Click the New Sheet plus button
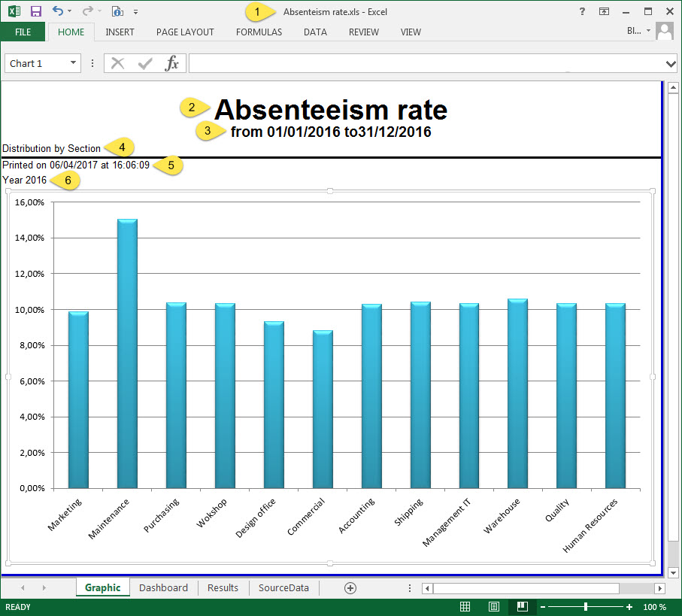 [350, 587]
